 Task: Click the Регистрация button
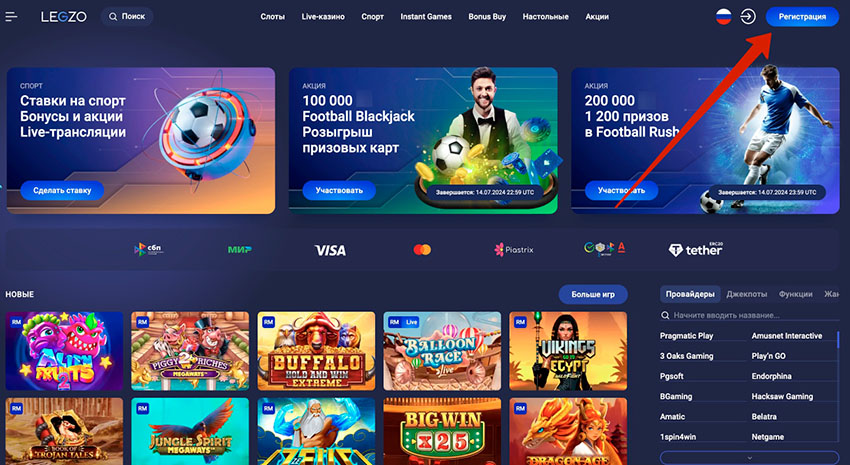[802, 17]
